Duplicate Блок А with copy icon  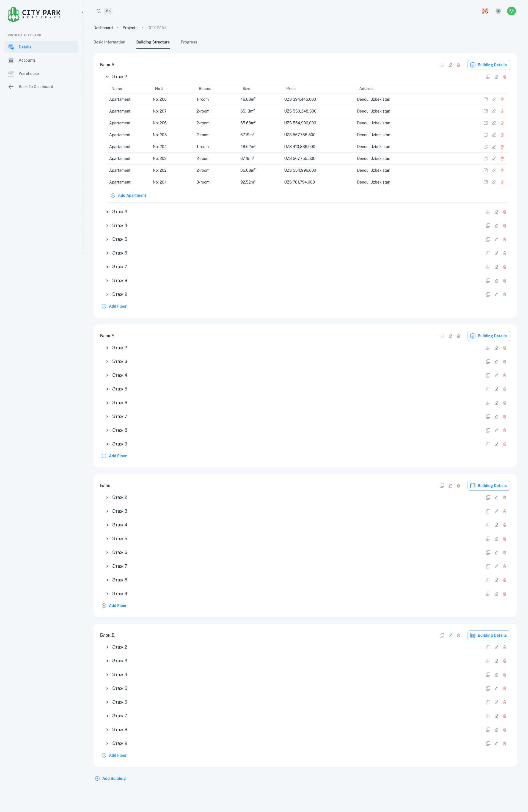click(x=442, y=65)
